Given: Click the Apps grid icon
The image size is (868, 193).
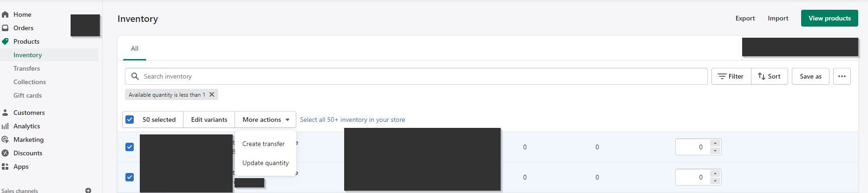Looking at the screenshot, I should [6, 166].
